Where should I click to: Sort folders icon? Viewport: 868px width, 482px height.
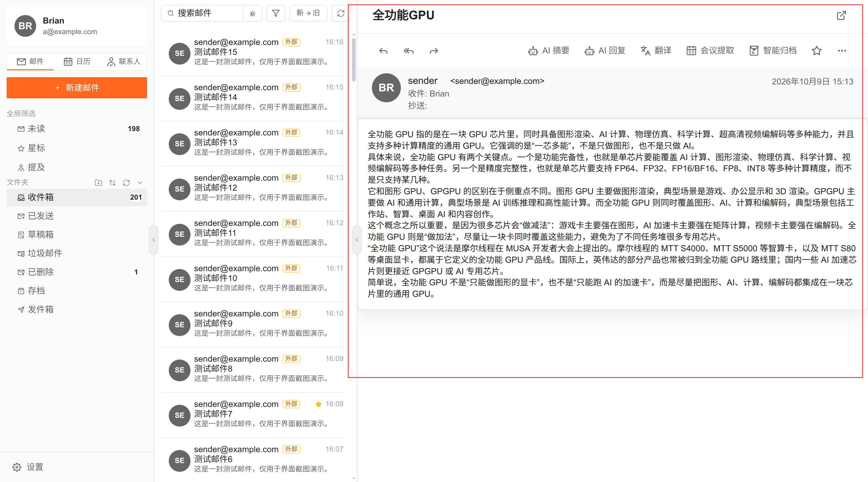(112, 182)
